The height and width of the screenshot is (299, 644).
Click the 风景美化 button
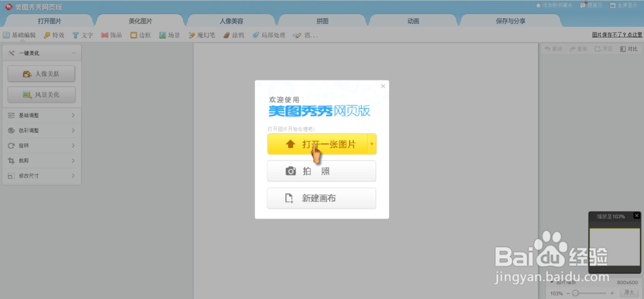point(41,95)
